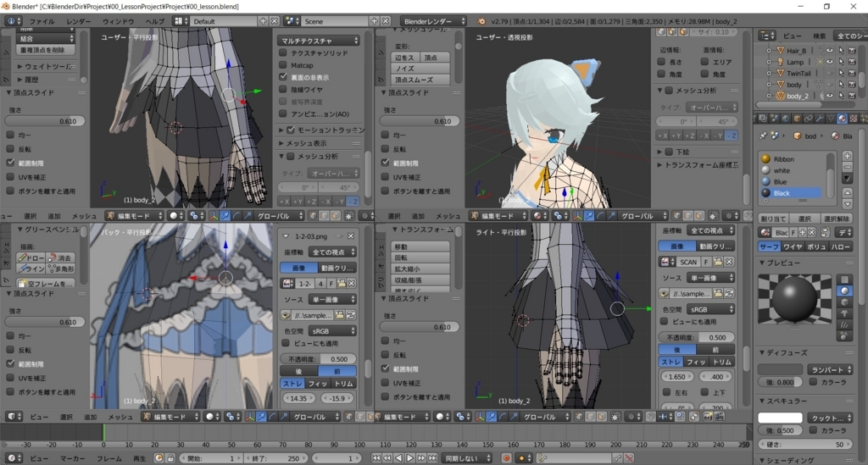Click the add material slot plus icon

point(848,156)
